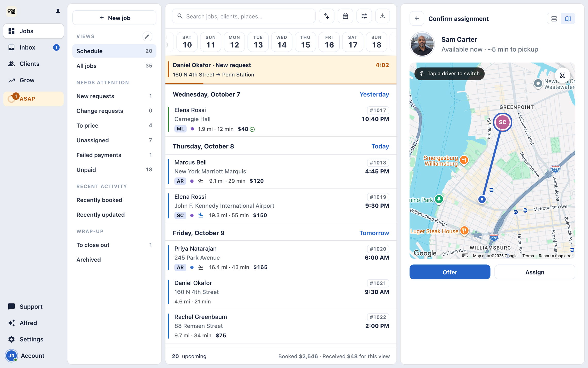Click the pin sidebar icon

point(58,12)
